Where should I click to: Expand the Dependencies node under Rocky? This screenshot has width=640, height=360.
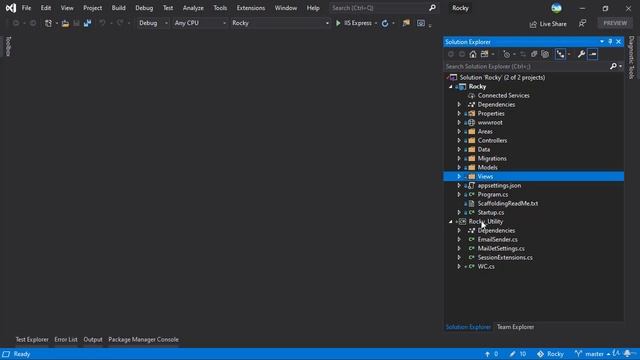pyautogui.click(x=459, y=104)
